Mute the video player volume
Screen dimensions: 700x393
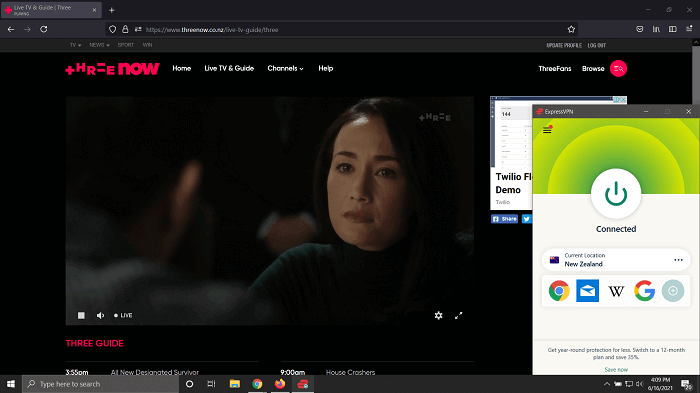pyautogui.click(x=100, y=315)
